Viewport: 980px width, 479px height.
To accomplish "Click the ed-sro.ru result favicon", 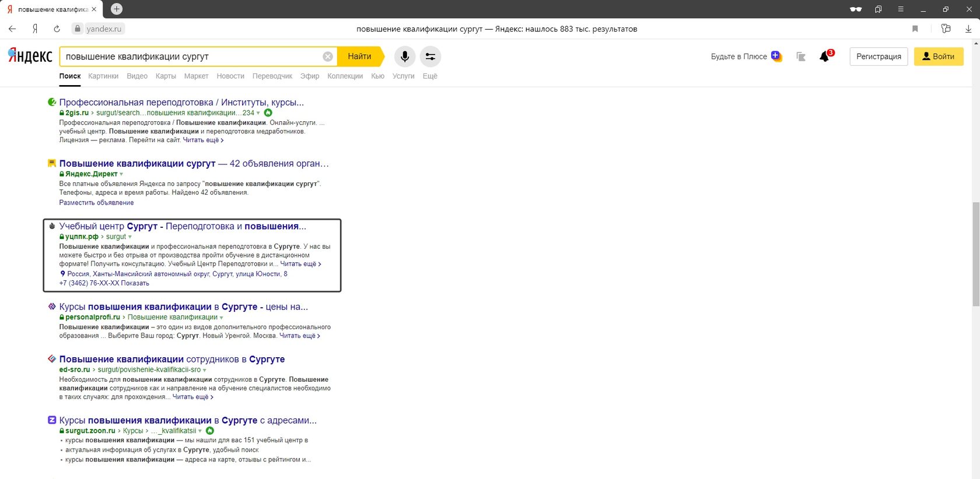I will tap(52, 359).
